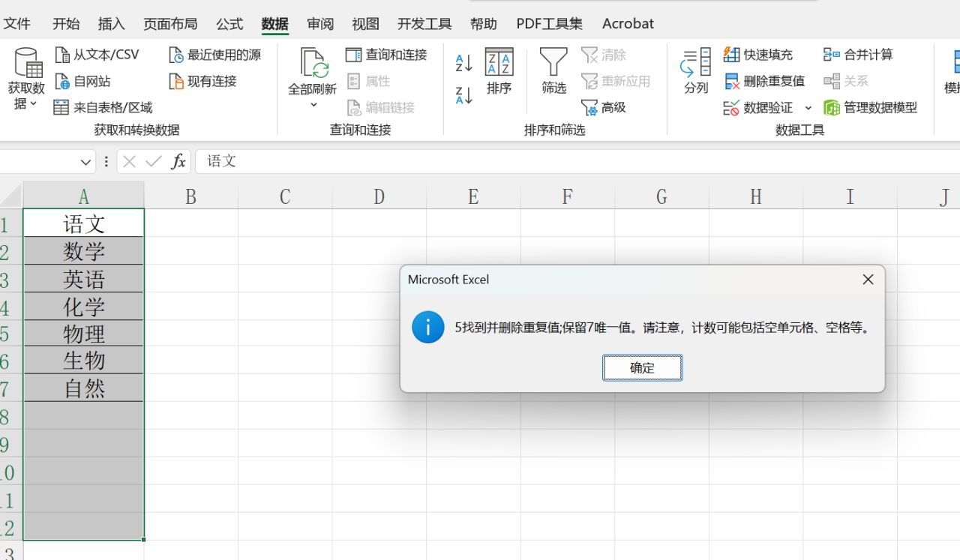Import data 从文本/CSV

coord(97,55)
